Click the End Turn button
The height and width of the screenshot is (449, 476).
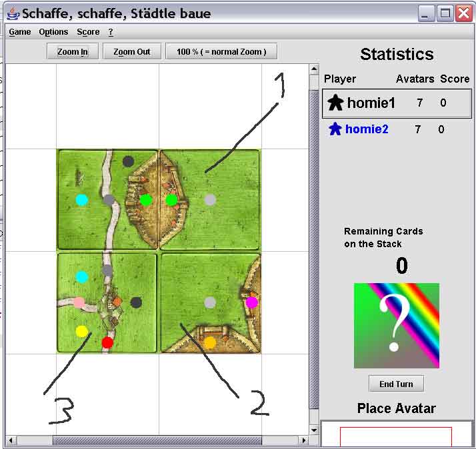coord(396,384)
